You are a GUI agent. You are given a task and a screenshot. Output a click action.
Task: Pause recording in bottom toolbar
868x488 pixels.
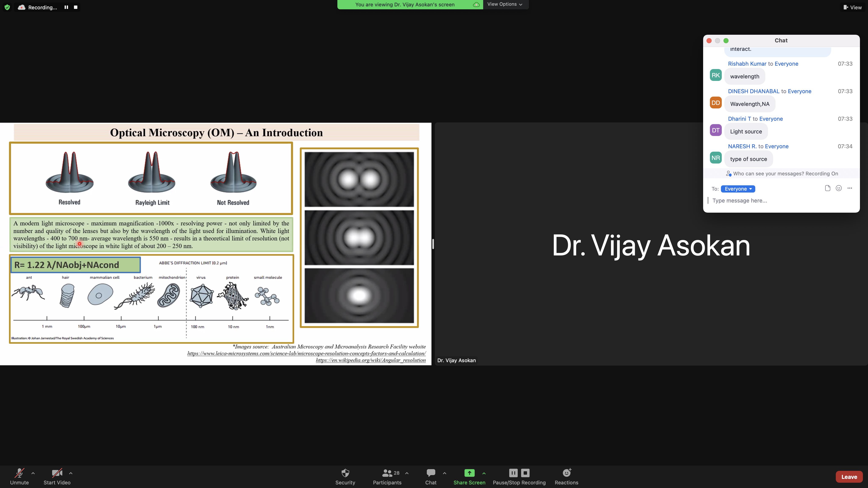pyautogui.click(x=513, y=473)
